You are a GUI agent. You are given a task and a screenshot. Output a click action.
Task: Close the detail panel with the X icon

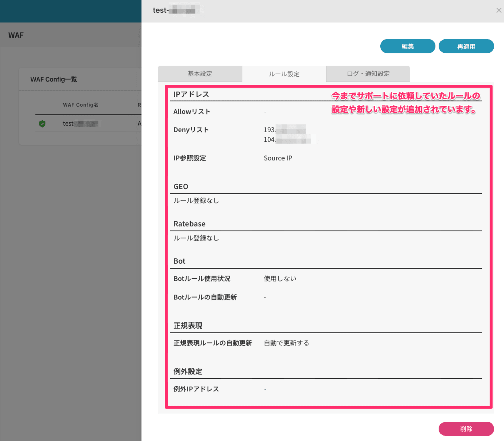[499, 10]
